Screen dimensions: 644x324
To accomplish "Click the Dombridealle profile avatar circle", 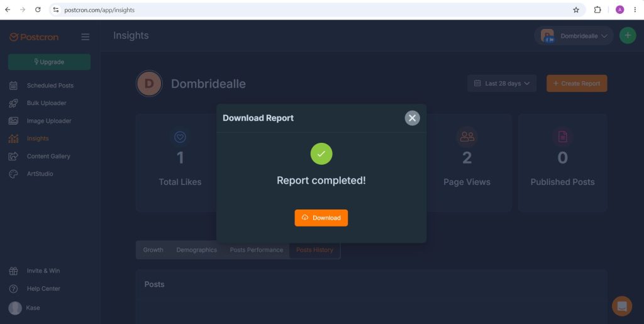I will pyautogui.click(x=149, y=84).
